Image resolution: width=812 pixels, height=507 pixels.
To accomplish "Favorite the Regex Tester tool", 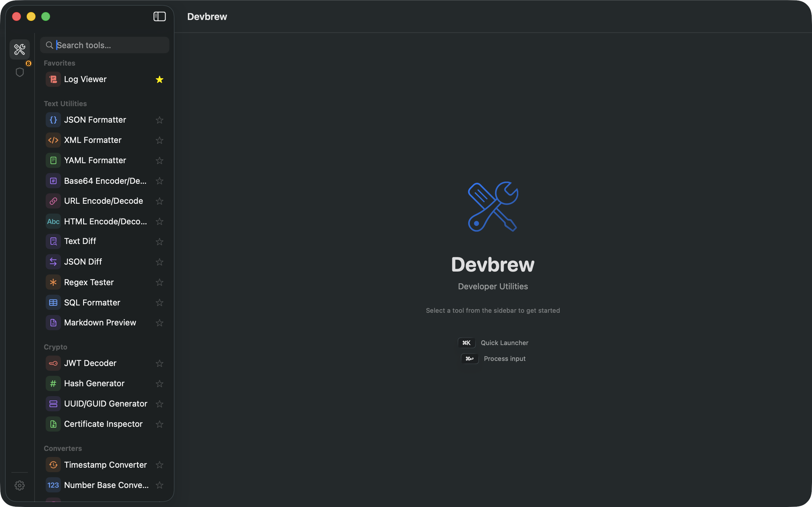I will tap(159, 282).
